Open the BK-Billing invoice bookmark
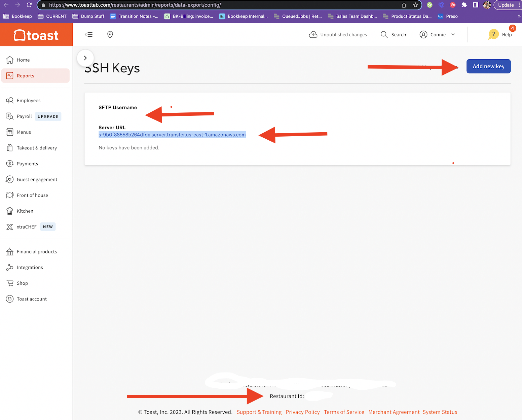Viewport: 522px width, 420px height. (x=189, y=16)
